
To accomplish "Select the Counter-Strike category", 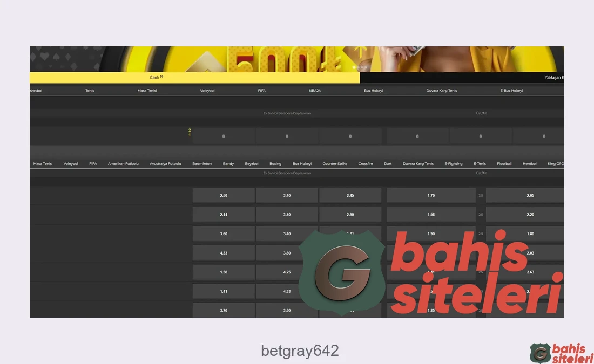I will [x=335, y=163].
